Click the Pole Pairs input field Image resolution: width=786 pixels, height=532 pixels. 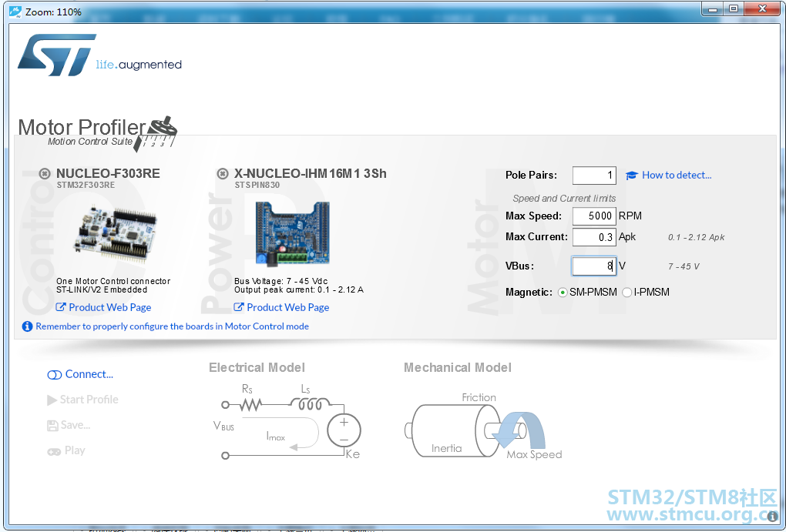point(594,176)
